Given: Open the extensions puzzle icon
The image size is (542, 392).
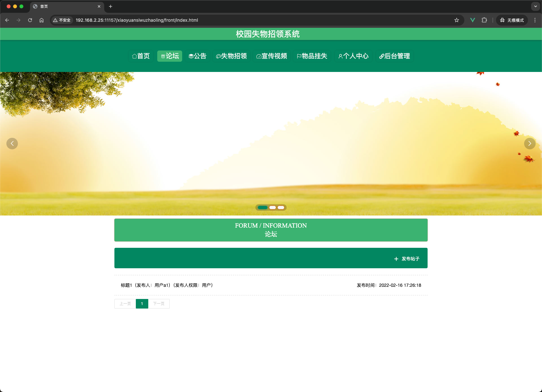Looking at the screenshot, I should 484,20.
